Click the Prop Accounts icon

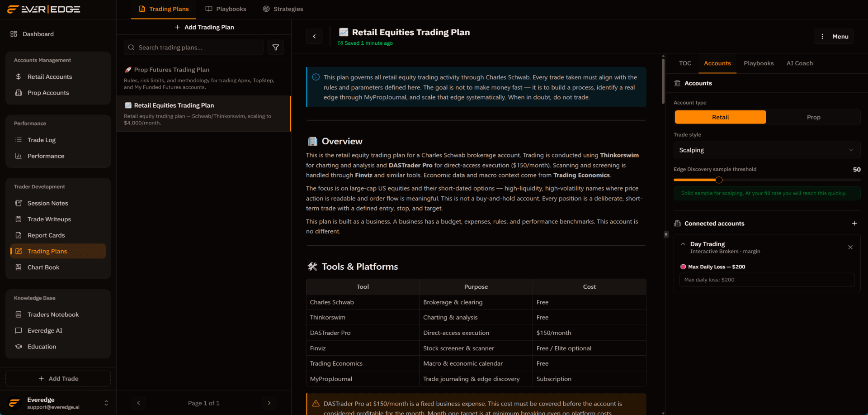point(19,93)
